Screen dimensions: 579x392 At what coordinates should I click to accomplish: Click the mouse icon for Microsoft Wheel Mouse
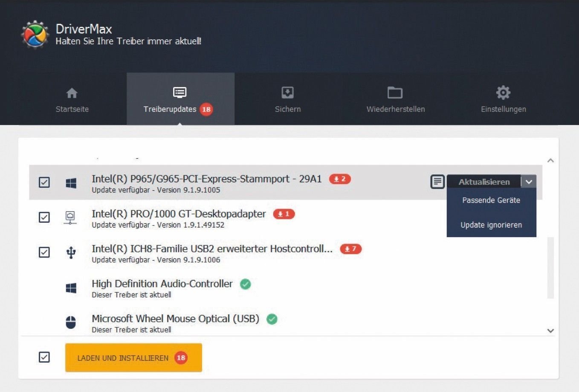pyautogui.click(x=71, y=322)
